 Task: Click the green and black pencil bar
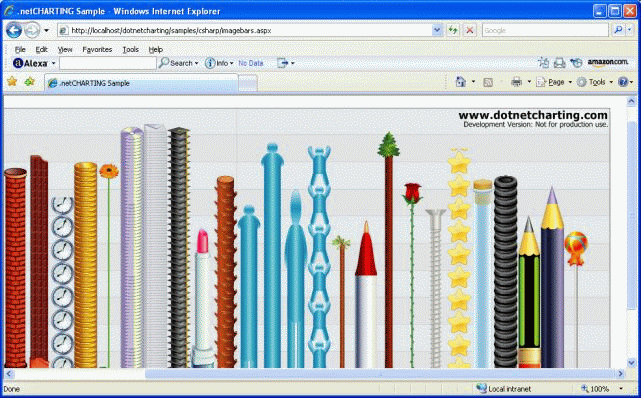click(529, 292)
